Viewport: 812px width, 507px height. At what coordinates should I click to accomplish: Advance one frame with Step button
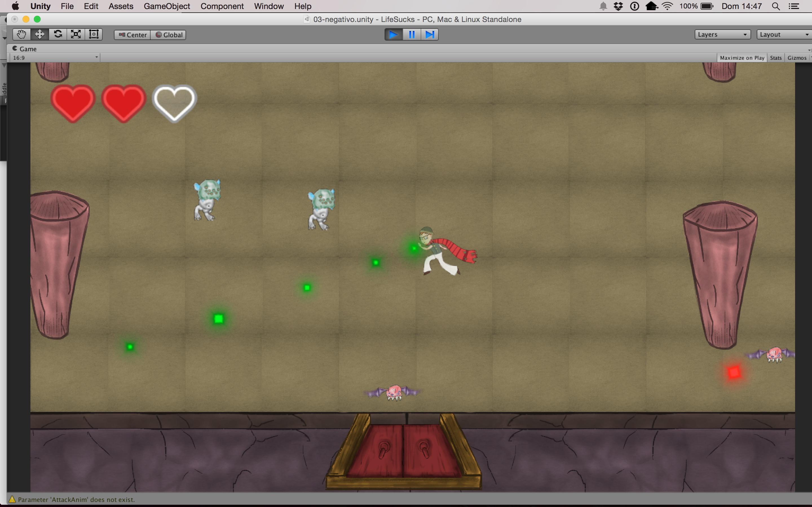click(429, 35)
